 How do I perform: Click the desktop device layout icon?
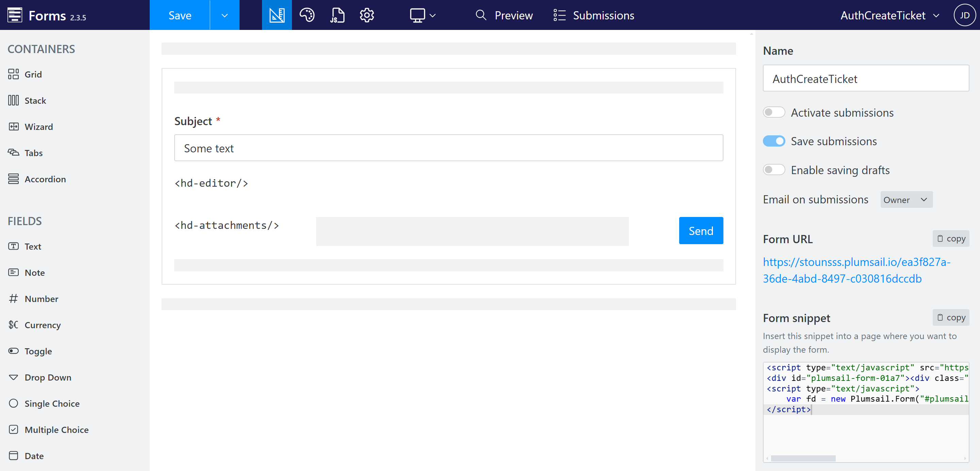(x=417, y=15)
